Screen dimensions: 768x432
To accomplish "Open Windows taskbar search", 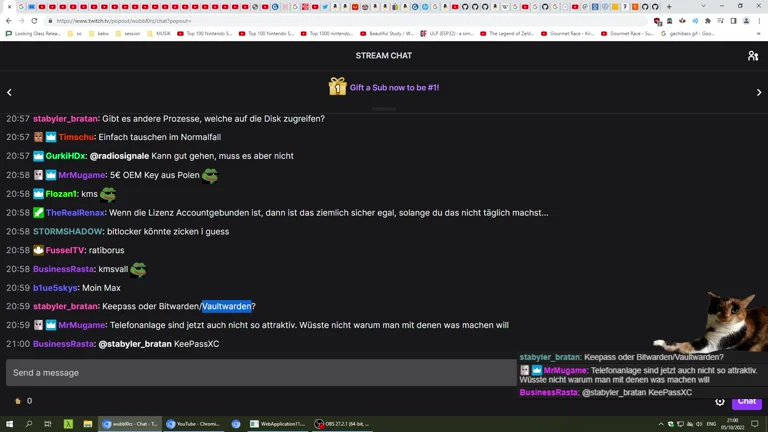I will click(28, 424).
